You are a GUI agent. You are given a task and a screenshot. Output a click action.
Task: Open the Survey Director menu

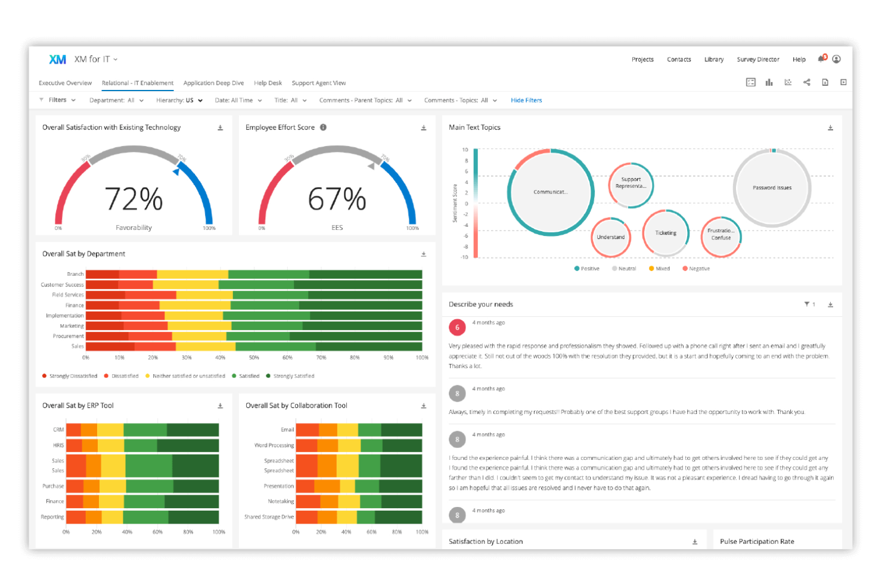pos(757,59)
